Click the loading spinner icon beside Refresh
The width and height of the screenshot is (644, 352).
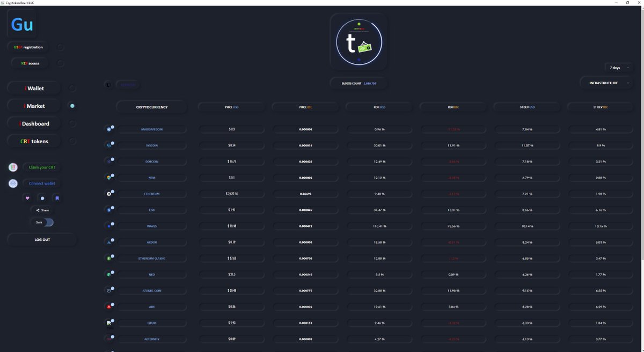point(108,85)
